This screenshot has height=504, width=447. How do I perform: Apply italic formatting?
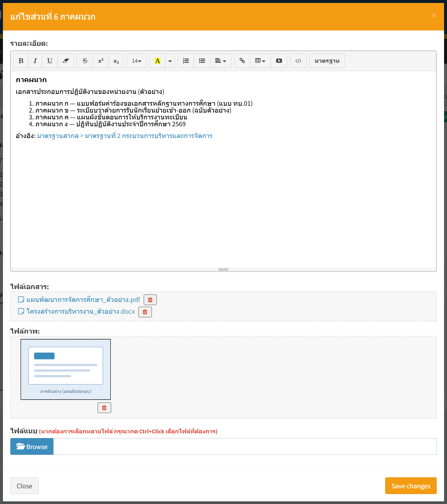click(35, 61)
